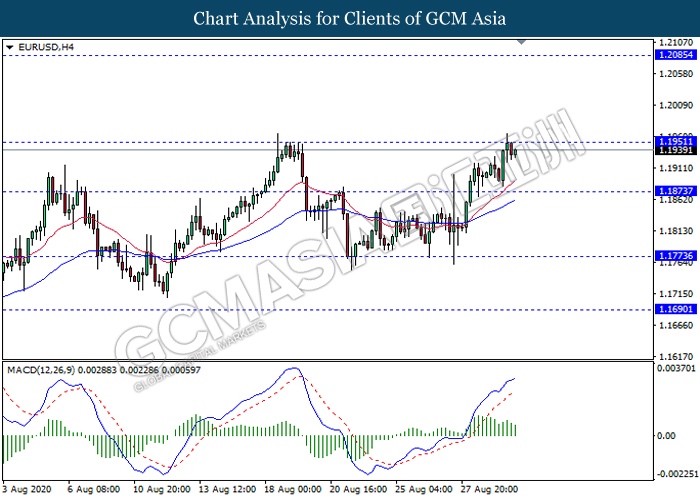Select the 1.20854 price level label

coord(675,55)
